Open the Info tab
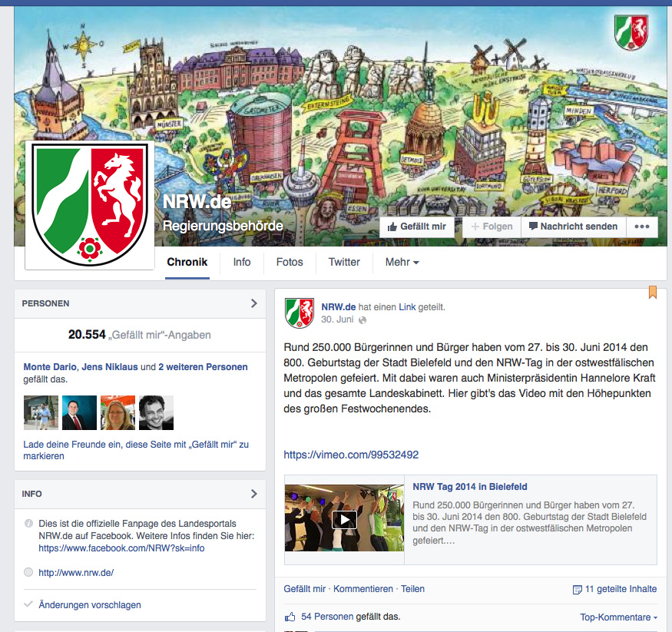This screenshot has height=632, width=672. tap(242, 262)
